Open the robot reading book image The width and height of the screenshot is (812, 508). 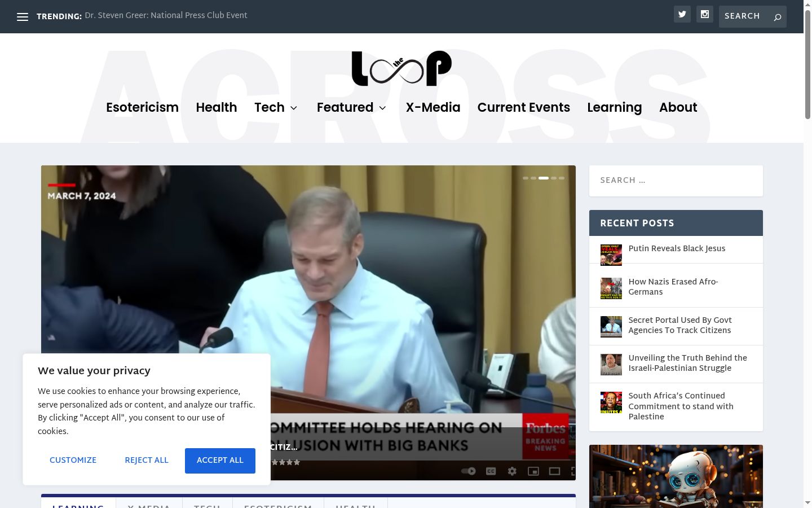pos(676,476)
